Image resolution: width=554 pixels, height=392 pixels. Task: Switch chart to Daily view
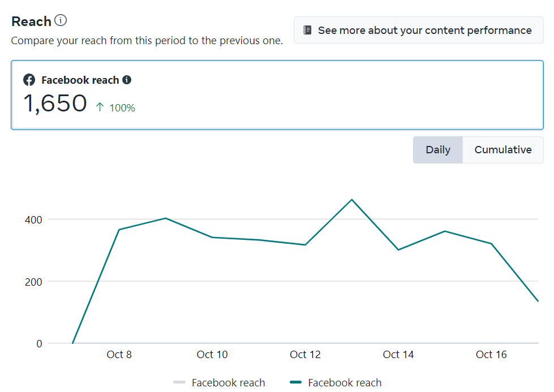(437, 150)
